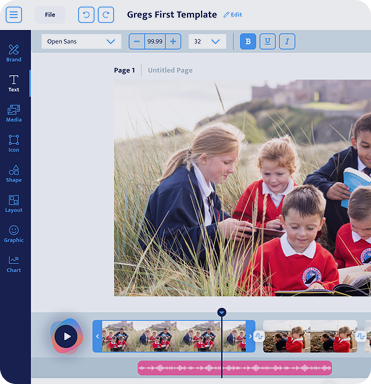This screenshot has height=384, width=371.
Task: Toggle bold text formatting
Action: 248,41
